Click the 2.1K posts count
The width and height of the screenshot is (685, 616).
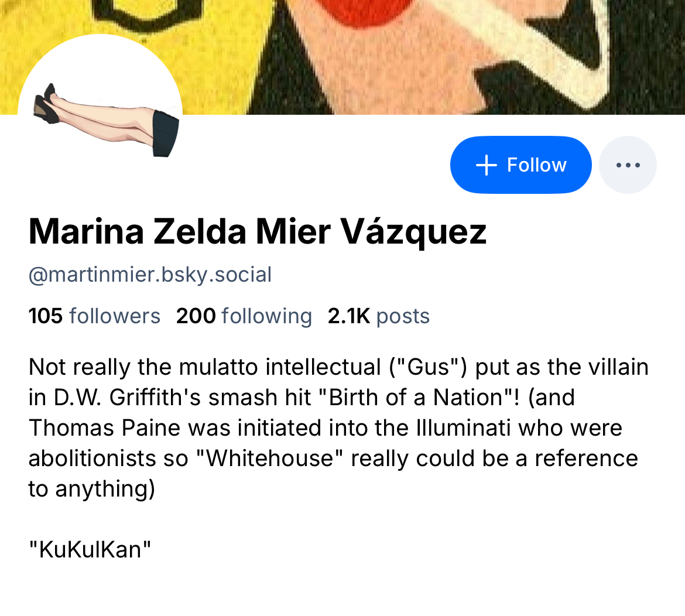coord(379,316)
